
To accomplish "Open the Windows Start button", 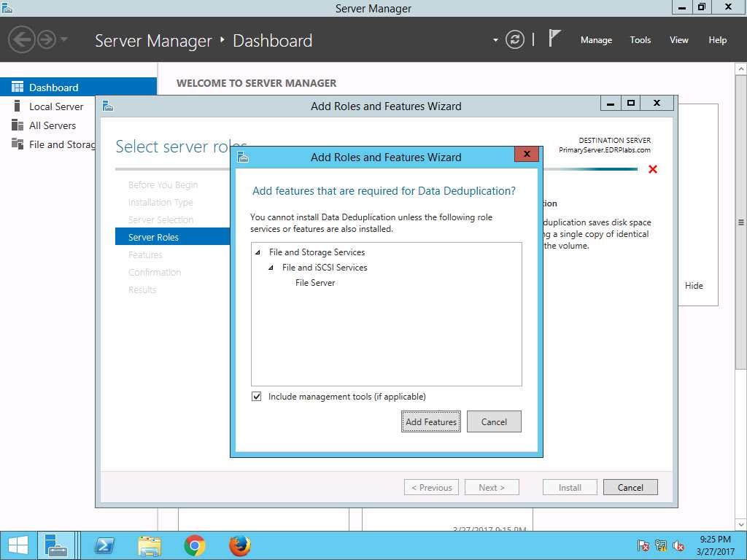I will click(x=18, y=545).
